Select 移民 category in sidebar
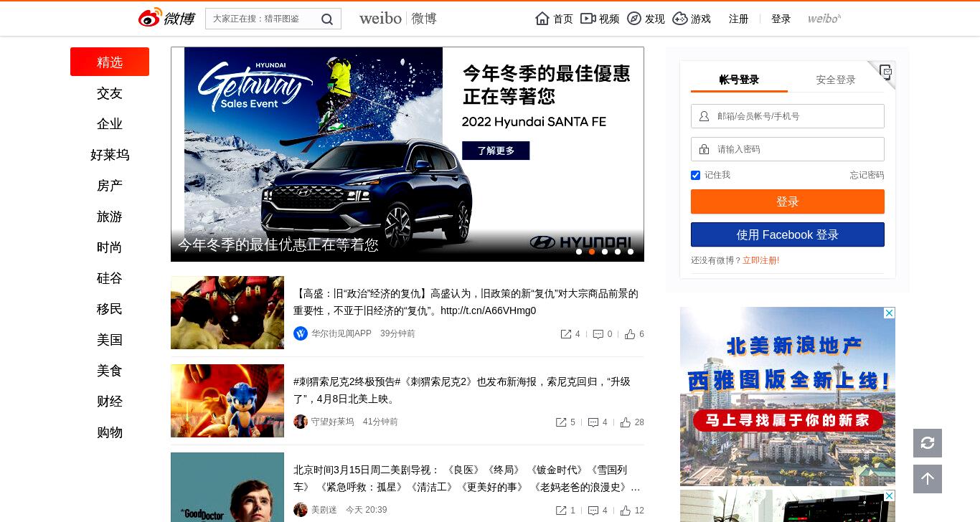The width and height of the screenshot is (980, 522). 110,309
